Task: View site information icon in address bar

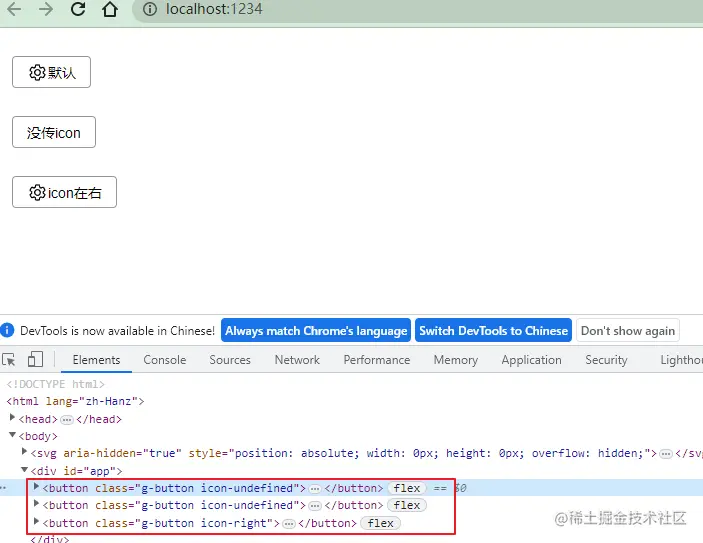Action: pos(150,9)
